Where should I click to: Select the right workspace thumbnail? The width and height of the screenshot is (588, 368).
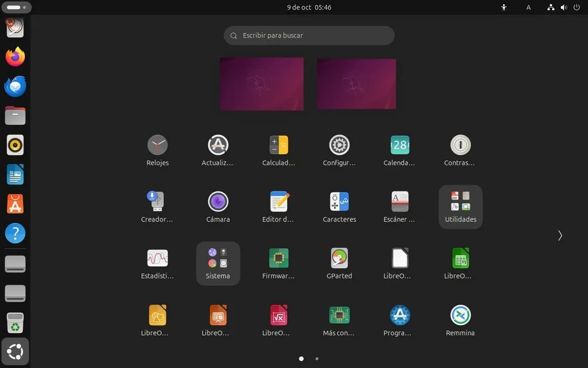[356, 84]
